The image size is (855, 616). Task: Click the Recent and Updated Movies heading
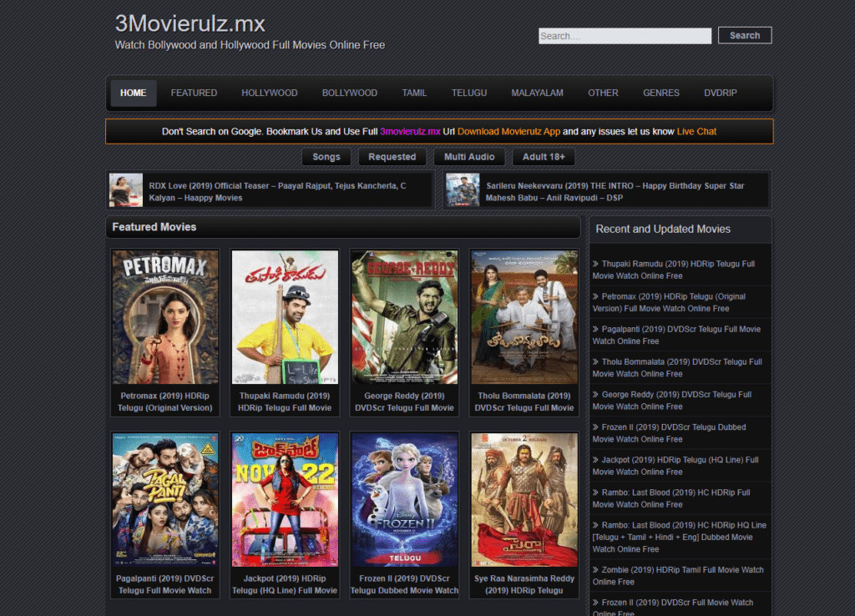coord(663,230)
